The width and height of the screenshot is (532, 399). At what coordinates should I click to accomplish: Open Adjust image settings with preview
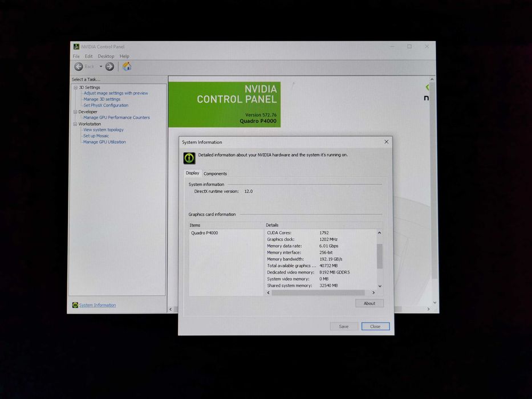(116, 93)
